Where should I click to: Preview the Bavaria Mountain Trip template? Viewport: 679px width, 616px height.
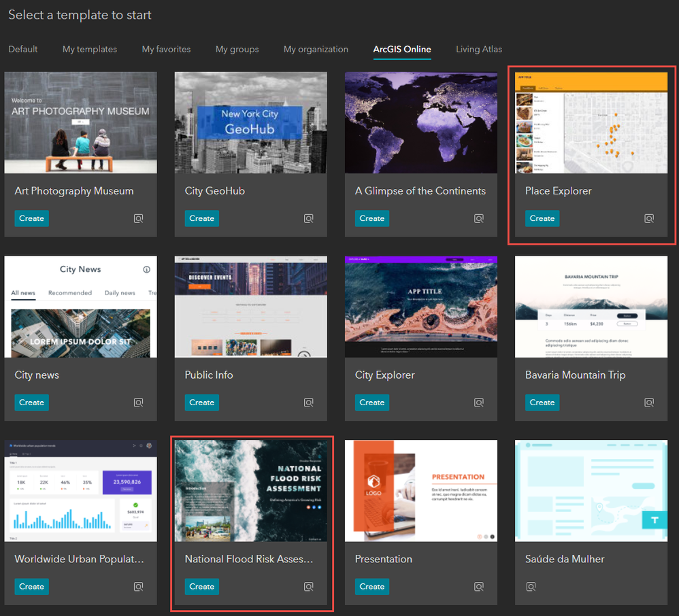(x=648, y=403)
